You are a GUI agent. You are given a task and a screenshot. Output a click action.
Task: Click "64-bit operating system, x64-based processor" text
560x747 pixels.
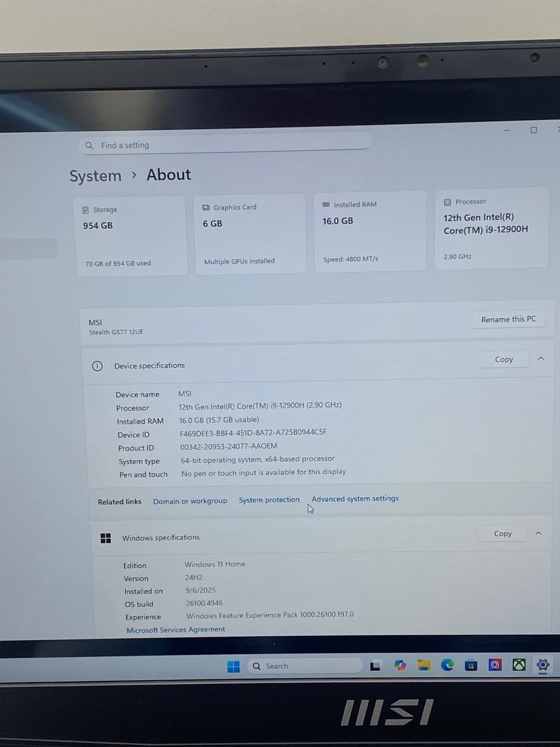(258, 459)
